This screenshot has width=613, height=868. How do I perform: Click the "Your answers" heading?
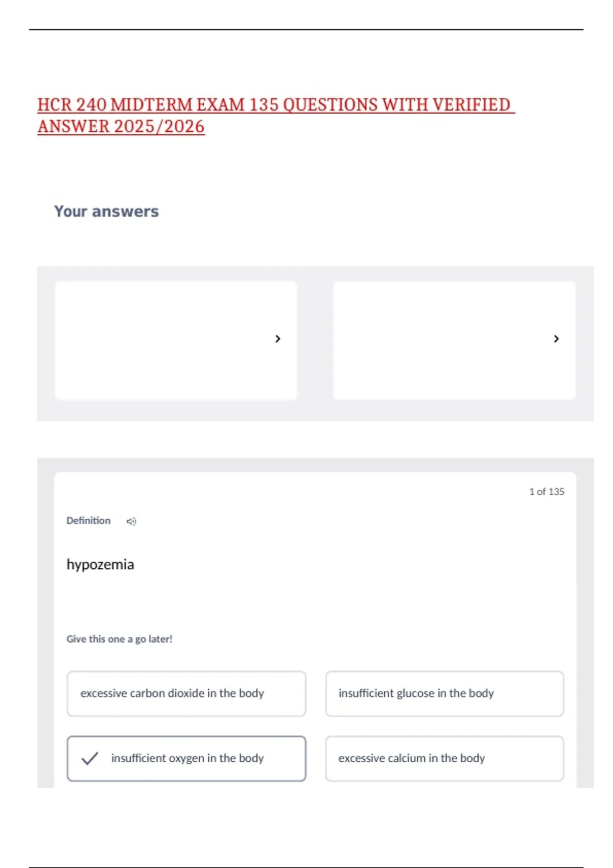[106, 211]
